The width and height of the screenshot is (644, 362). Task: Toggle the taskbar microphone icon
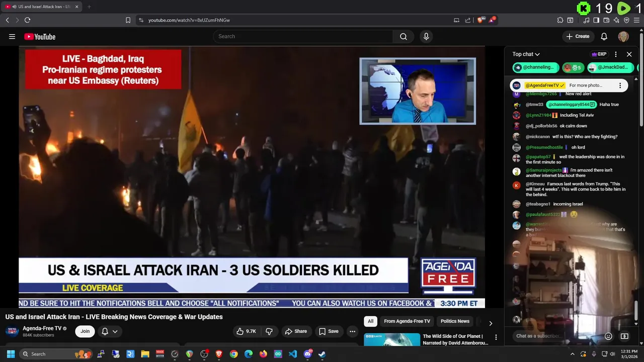click(594, 354)
